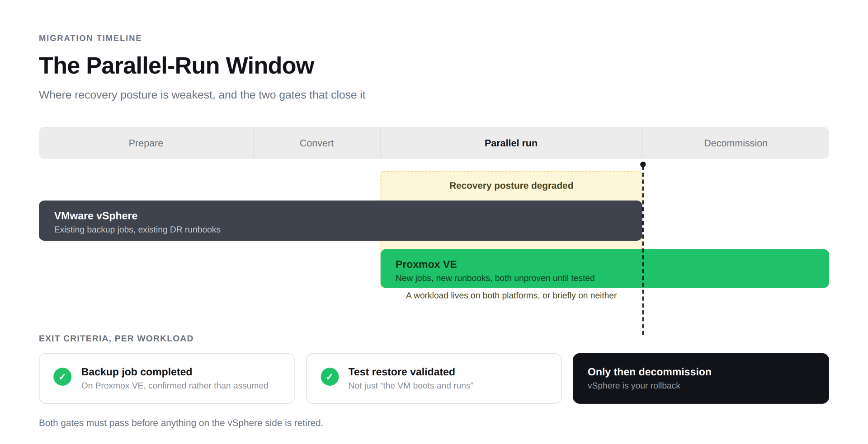Select the Prepare phase segment

coord(146,143)
